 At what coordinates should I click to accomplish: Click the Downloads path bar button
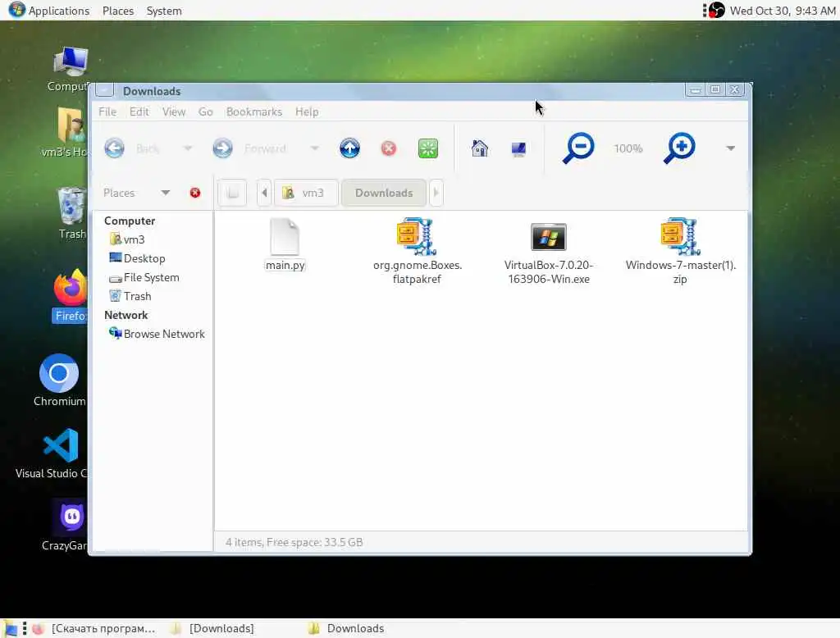pos(384,193)
